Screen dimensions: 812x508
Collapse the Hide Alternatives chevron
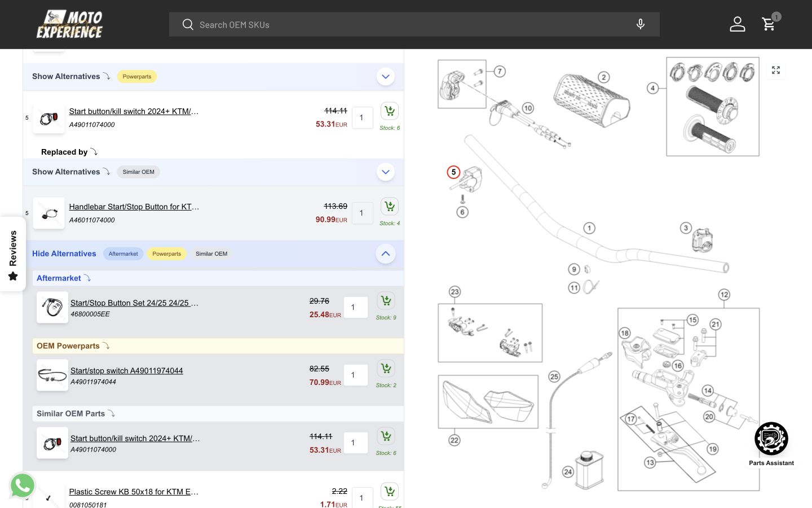pyautogui.click(x=386, y=254)
